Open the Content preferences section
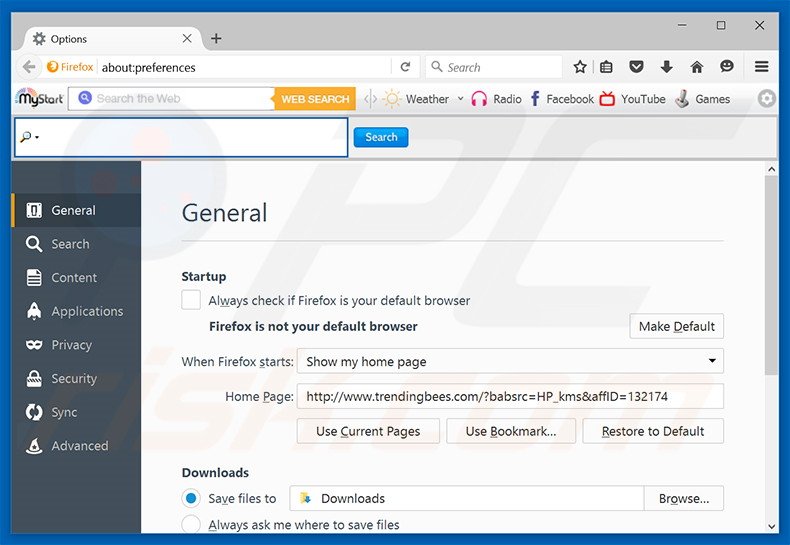 tap(76, 278)
